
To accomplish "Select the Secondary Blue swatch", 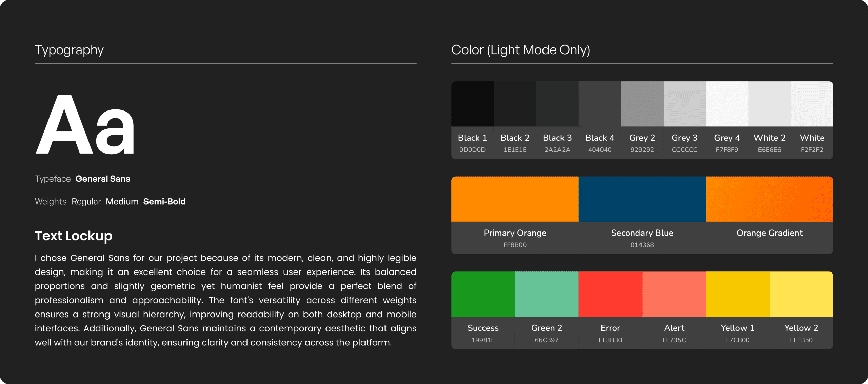I will point(642,199).
